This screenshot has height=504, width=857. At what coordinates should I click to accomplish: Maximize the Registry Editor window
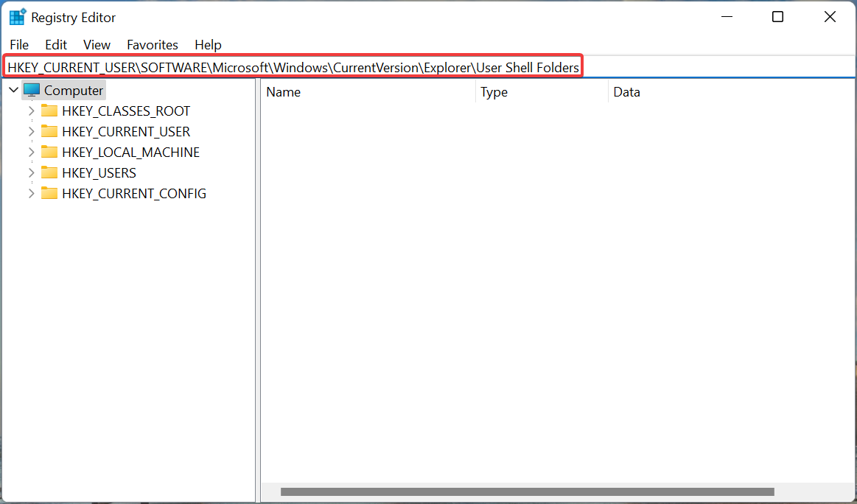(777, 17)
